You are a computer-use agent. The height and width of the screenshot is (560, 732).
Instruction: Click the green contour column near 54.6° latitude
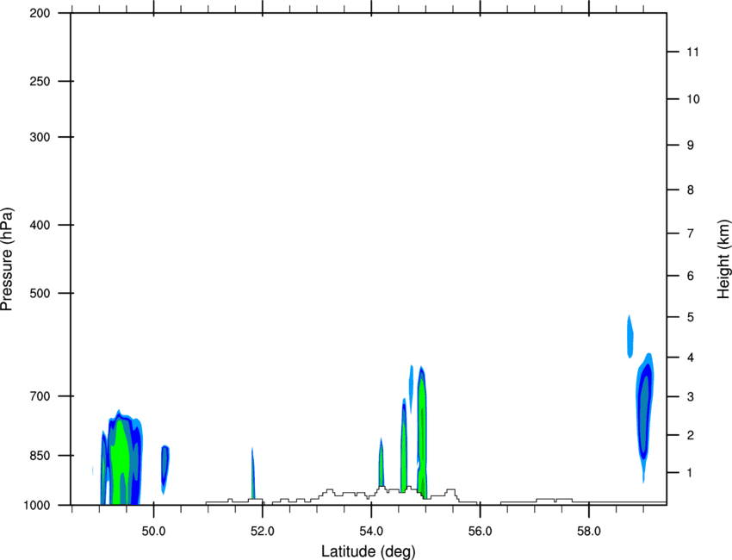click(403, 446)
